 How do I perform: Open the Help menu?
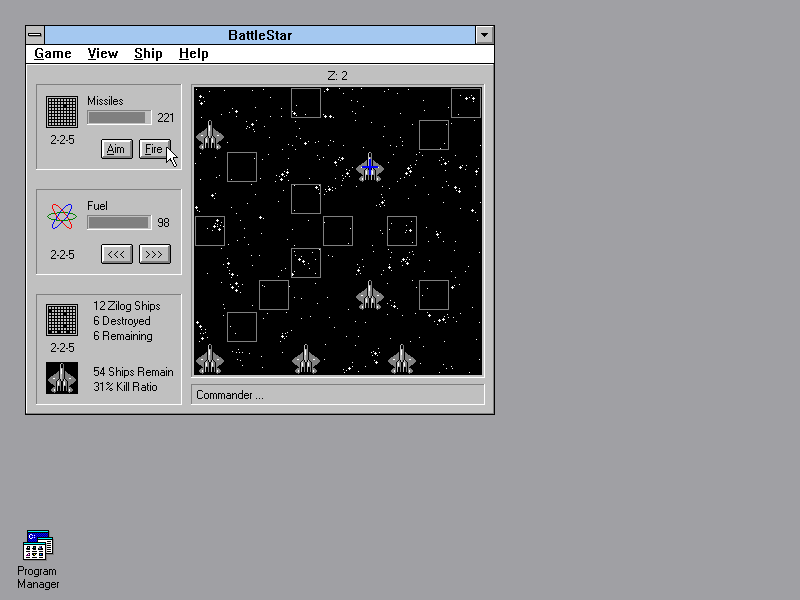[x=194, y=54]
